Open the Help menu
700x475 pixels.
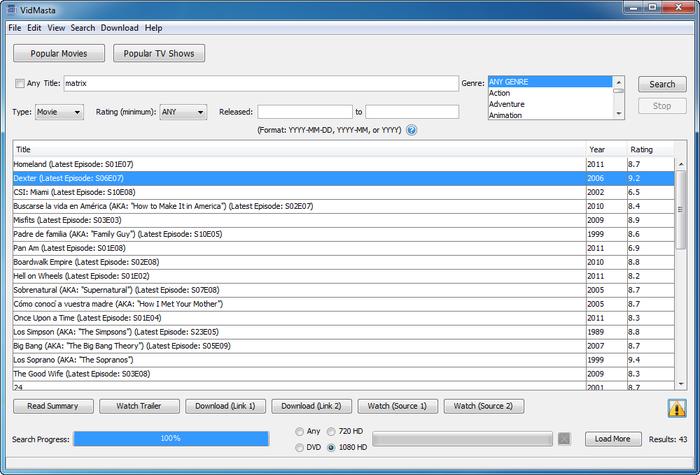(x=153, y=28)
